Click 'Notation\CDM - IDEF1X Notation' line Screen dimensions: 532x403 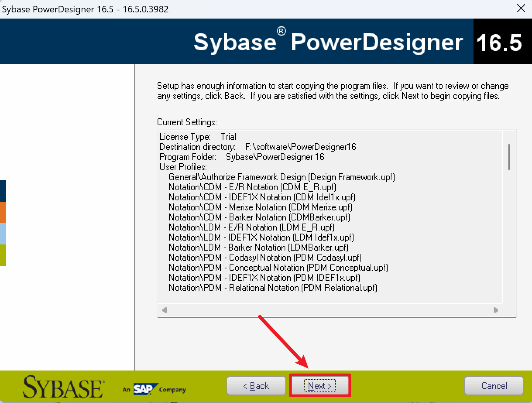tap(262, 197)
